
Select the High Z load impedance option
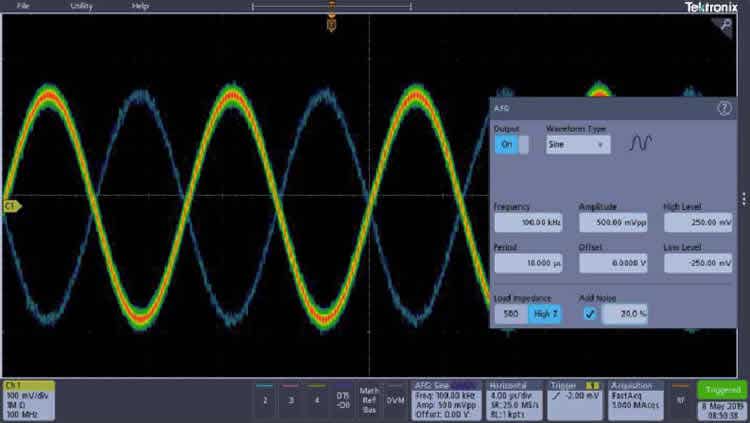tap(544, 314)
